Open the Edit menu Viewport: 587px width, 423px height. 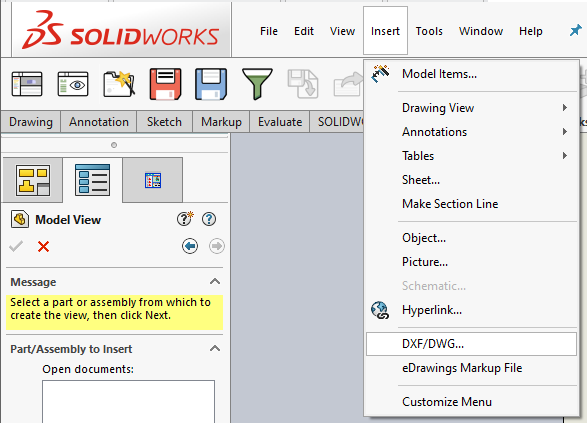pyautogui.click(x=304, y=31)
